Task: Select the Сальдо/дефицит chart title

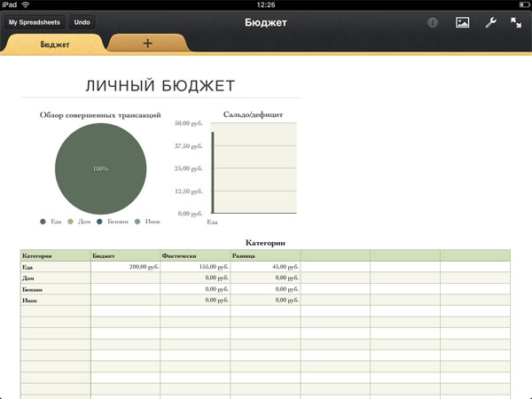Action: pos(253,114)
